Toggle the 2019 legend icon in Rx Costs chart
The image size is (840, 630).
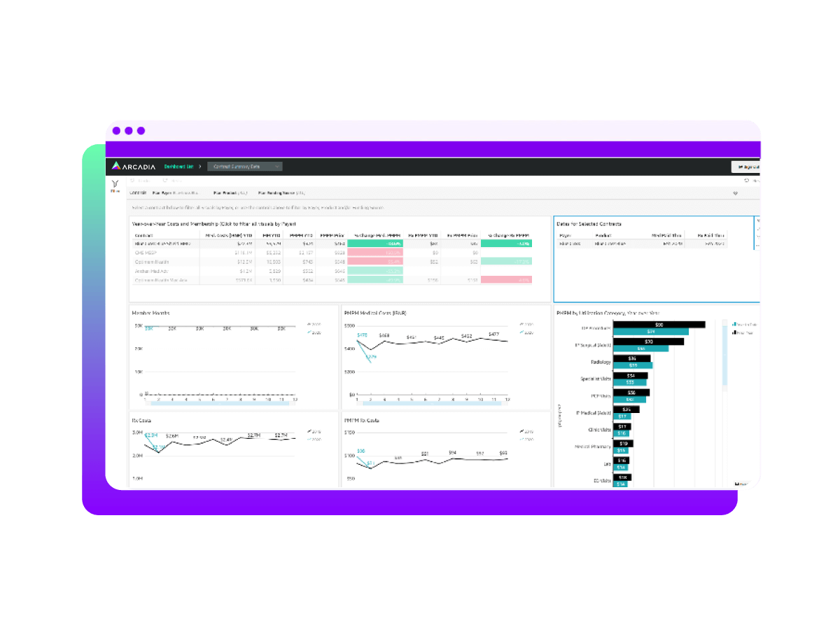(x=309, y=432)
